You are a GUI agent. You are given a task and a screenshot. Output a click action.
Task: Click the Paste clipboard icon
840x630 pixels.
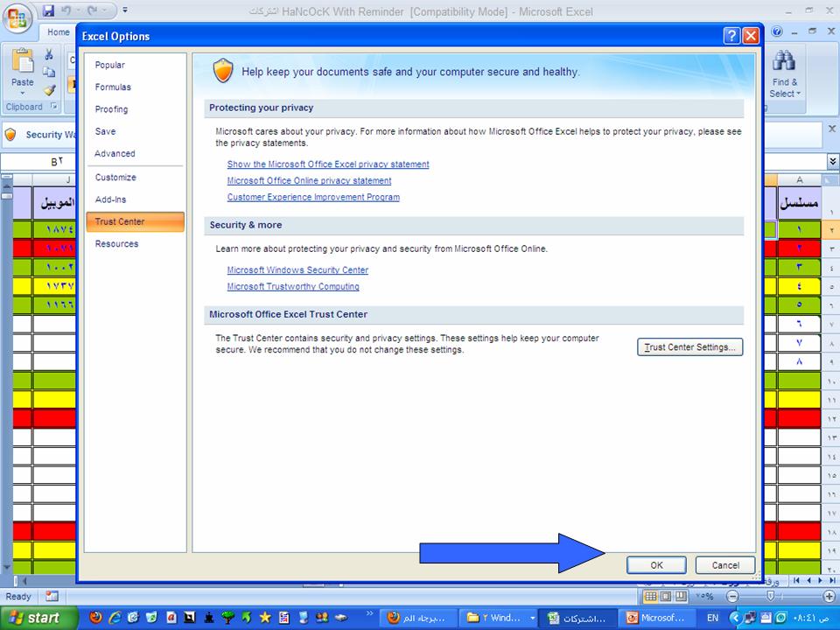(23, 60)
